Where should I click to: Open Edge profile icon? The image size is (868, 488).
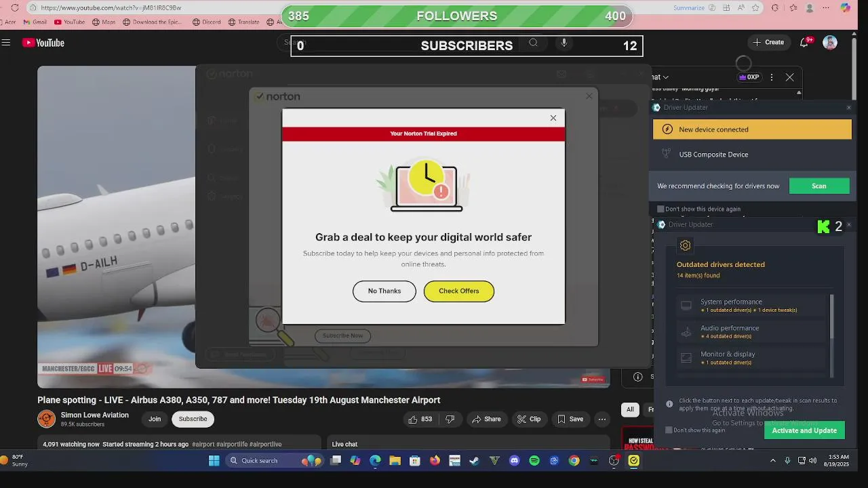810,7
